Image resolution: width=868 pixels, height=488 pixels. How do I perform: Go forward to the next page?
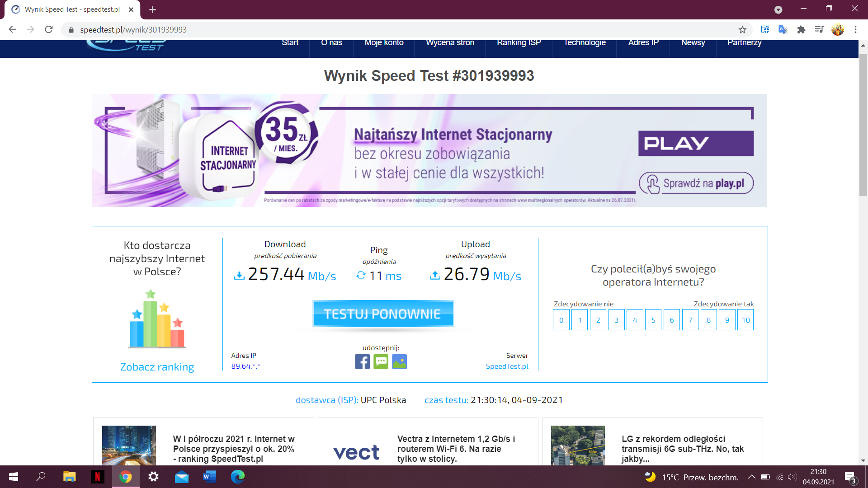coord(31,30)
